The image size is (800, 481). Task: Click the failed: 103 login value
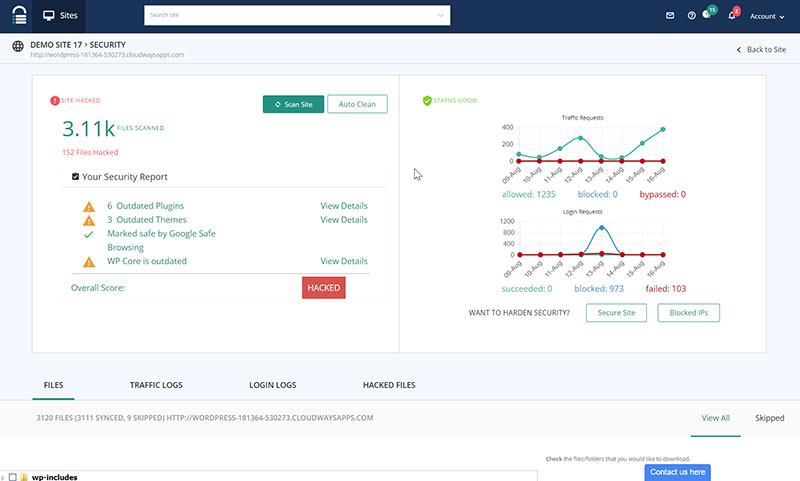[x=666, y=289]
